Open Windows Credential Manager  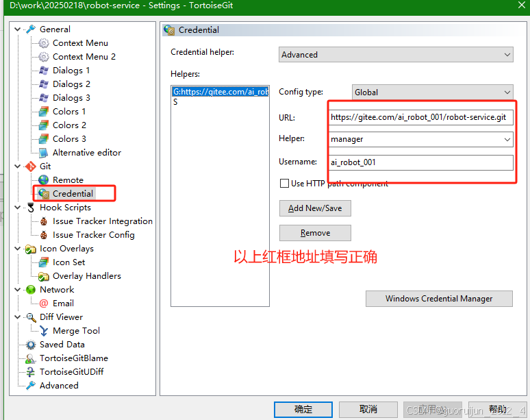tap(439, 299)
